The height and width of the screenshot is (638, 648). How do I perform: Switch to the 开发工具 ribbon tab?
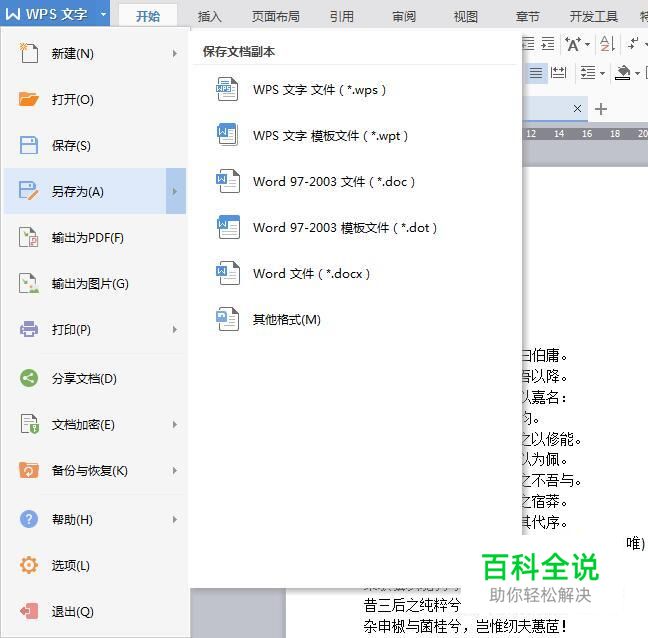(x=593, y=17)
